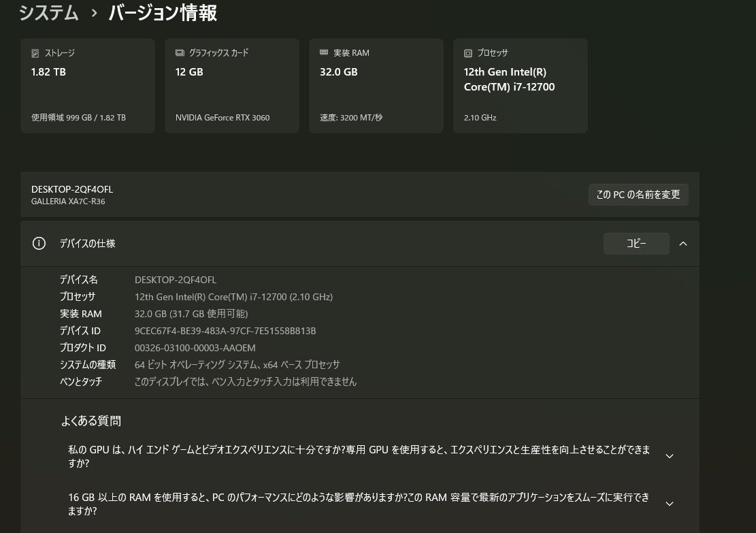Select バージョン情報 in the breadcrumb

tap(161, 13)
